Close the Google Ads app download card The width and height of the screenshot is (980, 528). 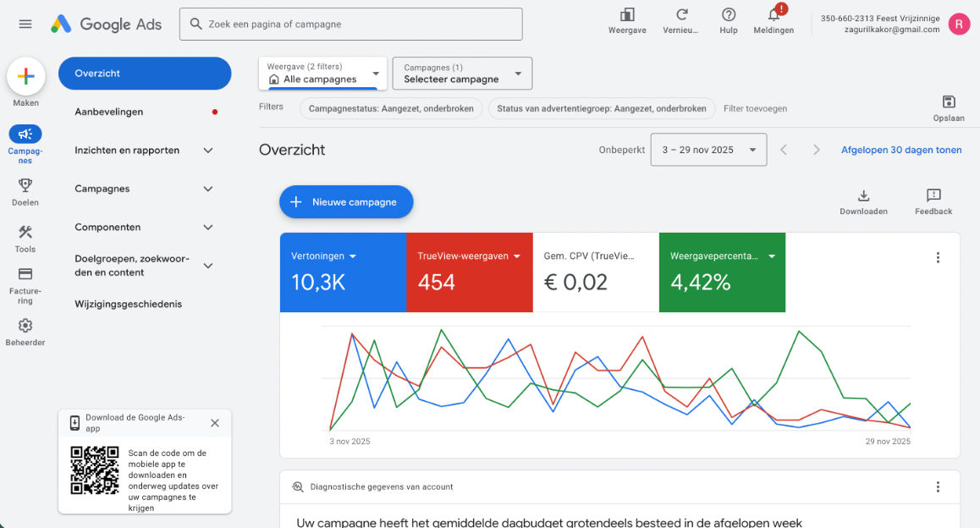click(214, 423)
